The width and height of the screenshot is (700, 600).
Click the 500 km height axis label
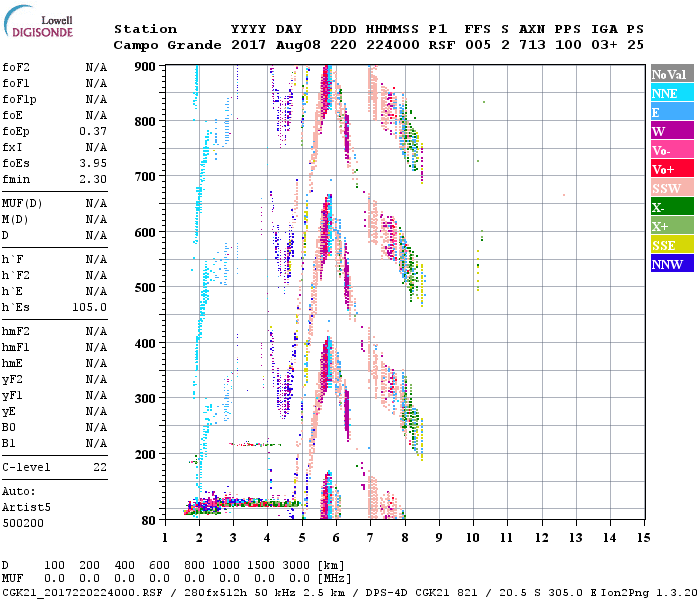pos(145,287)
